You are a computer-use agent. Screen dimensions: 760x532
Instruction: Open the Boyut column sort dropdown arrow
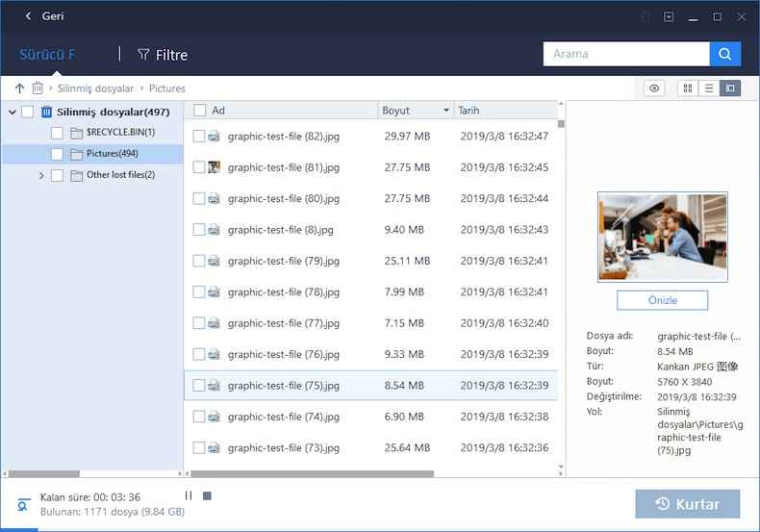(445, 111)
